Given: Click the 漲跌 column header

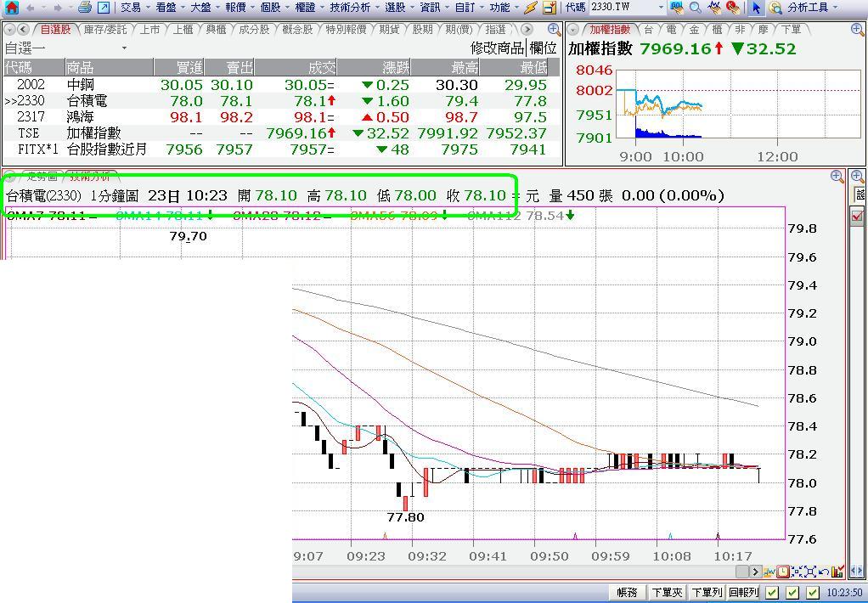Looking at the screenshot, I should click(x=375, y=68).
